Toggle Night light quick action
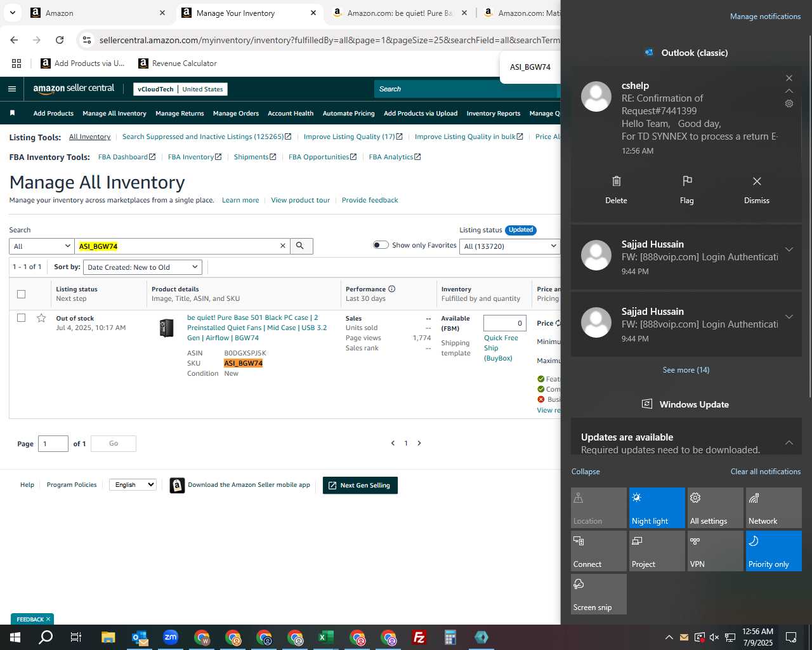 [x=657, y=507]
